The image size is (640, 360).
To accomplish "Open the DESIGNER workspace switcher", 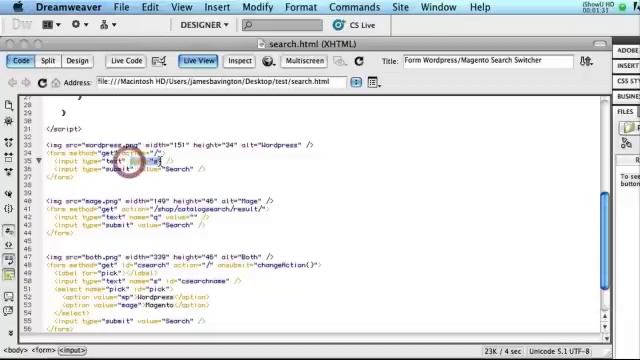I will pyautogui.click(x=204, y=25).
